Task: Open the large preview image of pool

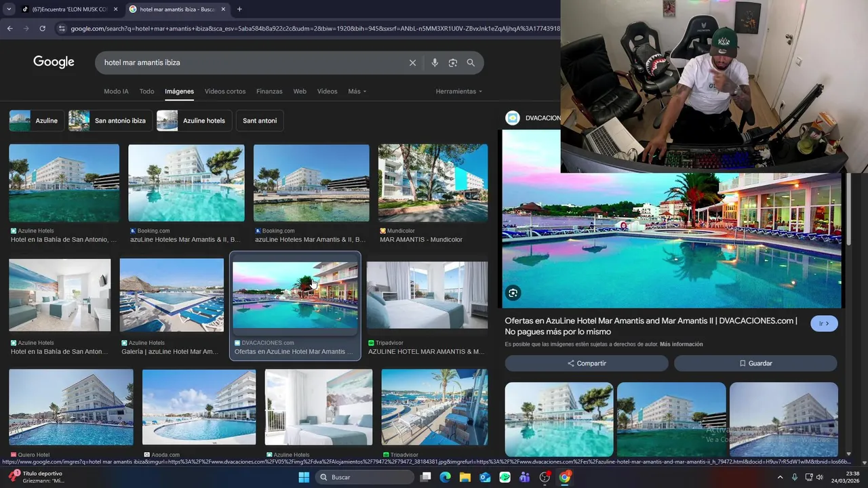Action: (x=671, y=241)
